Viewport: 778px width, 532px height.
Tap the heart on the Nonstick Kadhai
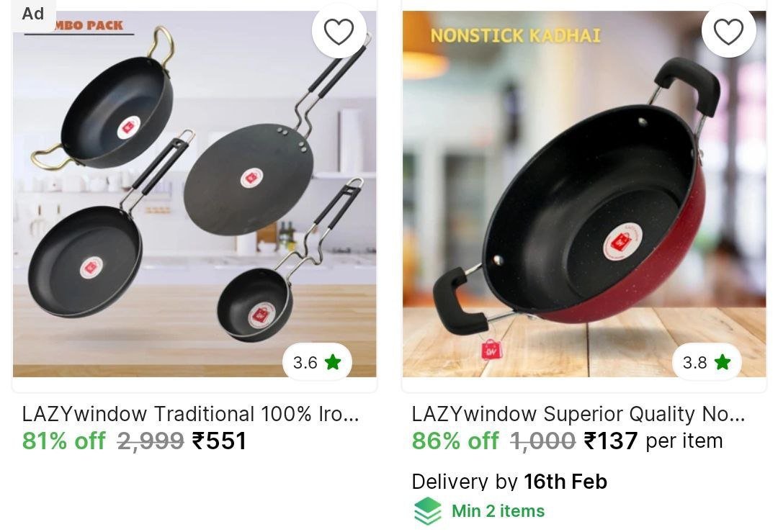coord(728,32)
